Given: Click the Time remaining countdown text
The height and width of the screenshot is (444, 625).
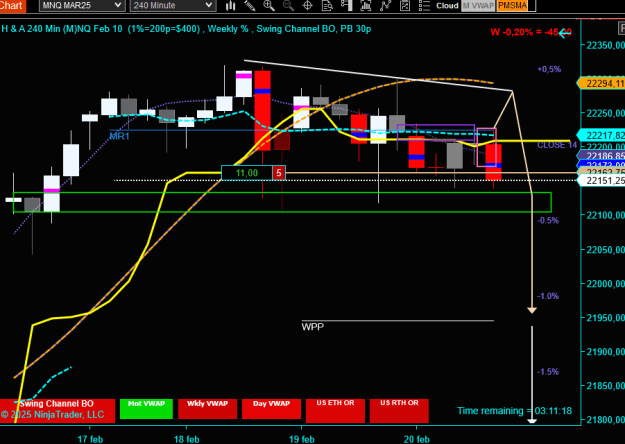Looking at the screenshot, I should click(514, 411).
